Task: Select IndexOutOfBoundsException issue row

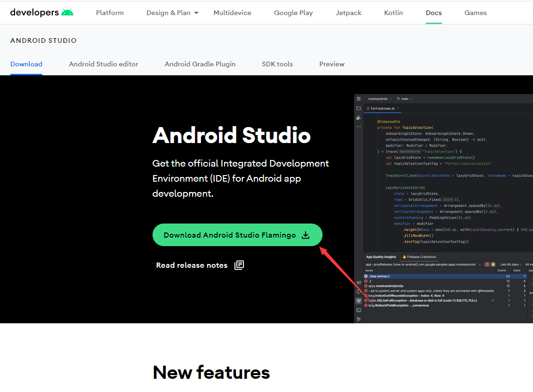Action: (445, 296)
